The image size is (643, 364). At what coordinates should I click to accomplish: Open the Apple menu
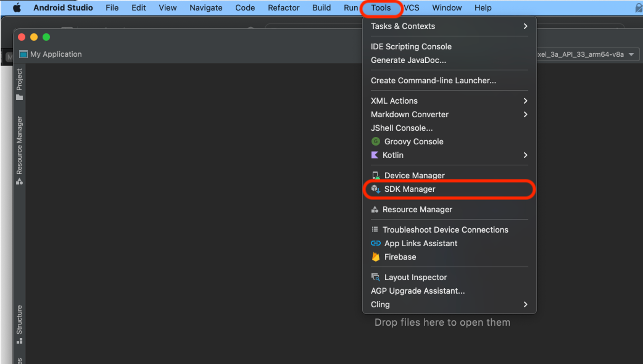17,8
